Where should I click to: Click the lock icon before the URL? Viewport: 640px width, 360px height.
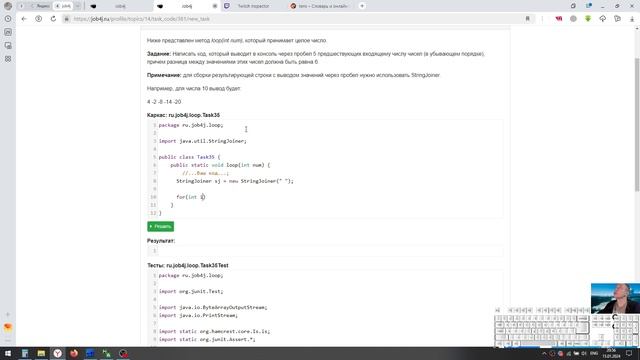coord(66,19)
